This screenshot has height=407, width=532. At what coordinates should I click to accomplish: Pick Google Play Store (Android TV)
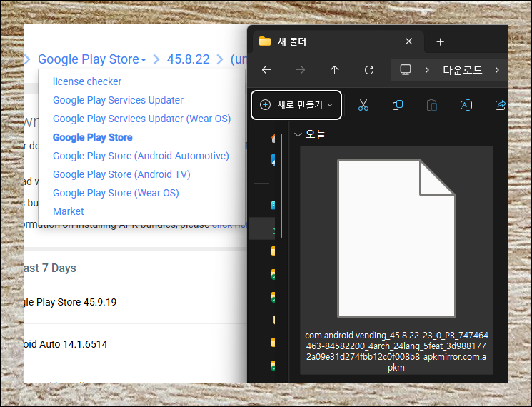point(121,174)
